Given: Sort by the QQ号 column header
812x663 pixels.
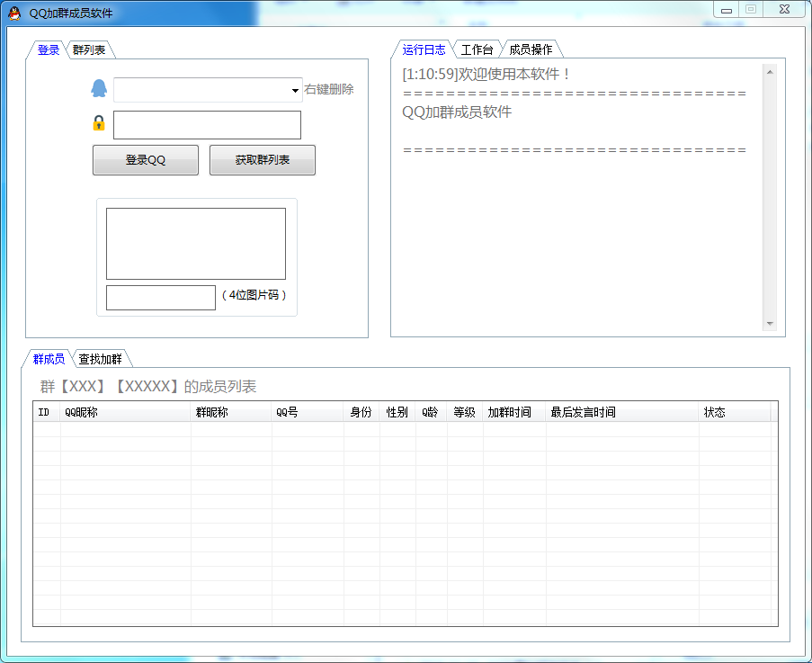Looking at the screenshot, I should [x=308, y=412].
